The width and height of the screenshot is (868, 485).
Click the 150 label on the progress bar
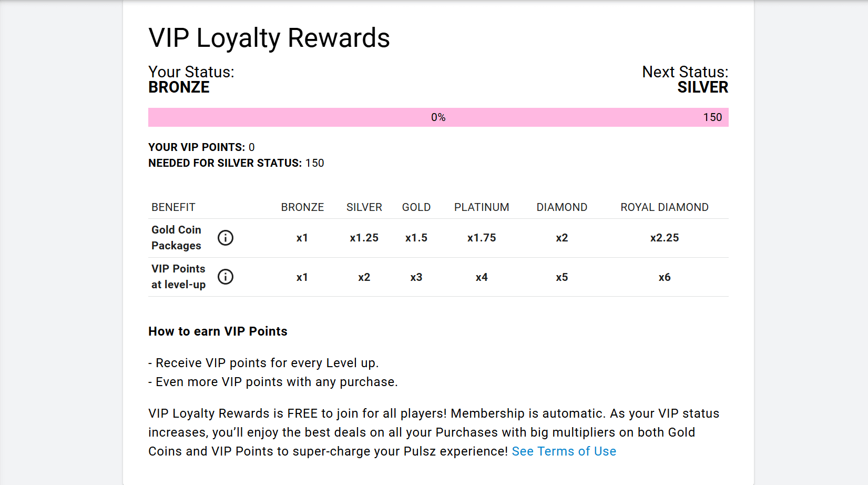[712, 117]
